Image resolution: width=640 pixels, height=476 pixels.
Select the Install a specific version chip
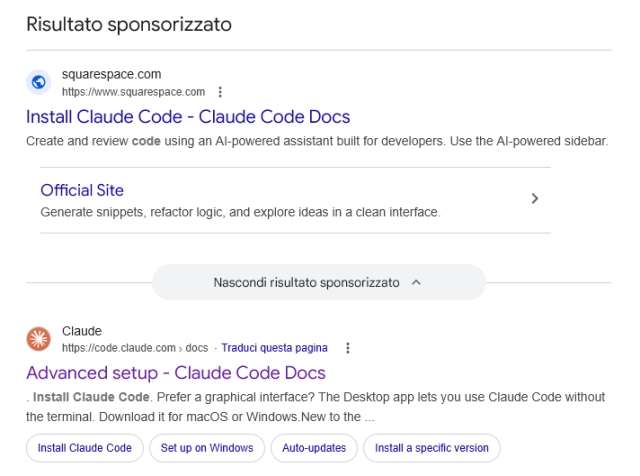click(432, 448)
